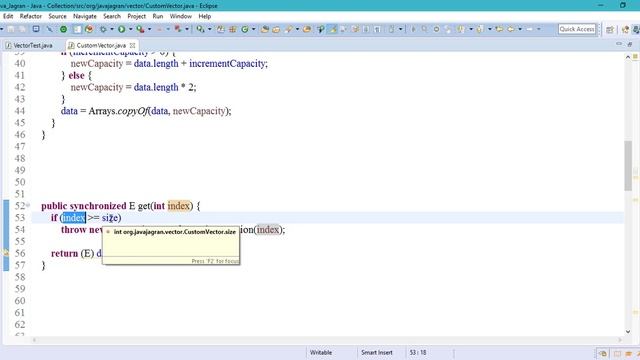Click the Debug bug icon in toolbar

click(103, 29)
